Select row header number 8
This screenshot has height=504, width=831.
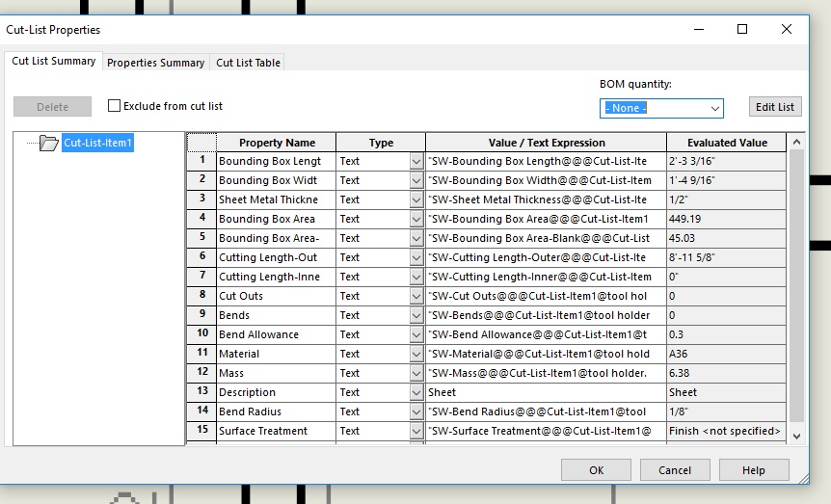pos(201,296)
